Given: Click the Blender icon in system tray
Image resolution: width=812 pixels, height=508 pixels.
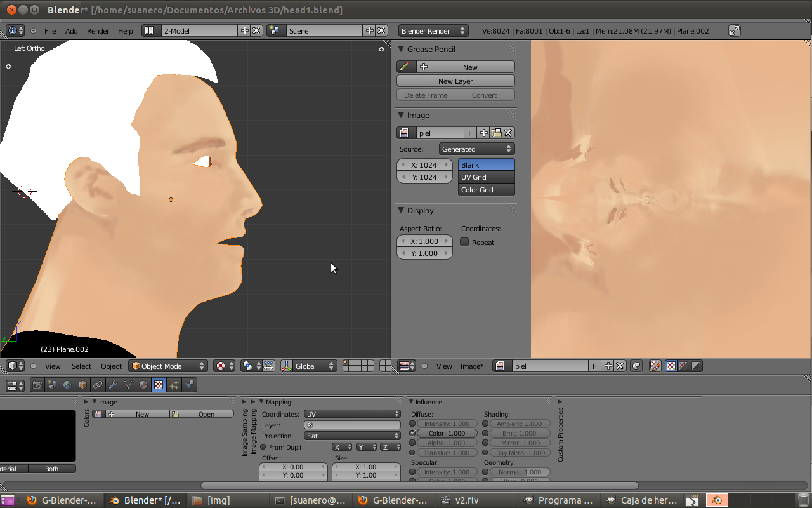Looking at the screenshot, I should click(717, 500).
